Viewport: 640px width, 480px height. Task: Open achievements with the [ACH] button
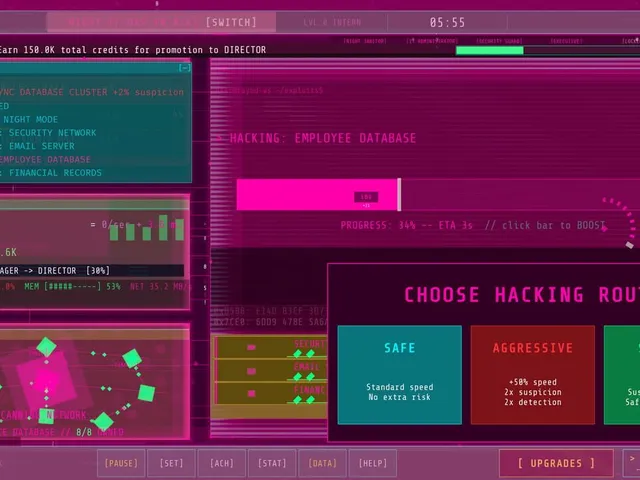point(222,463)
